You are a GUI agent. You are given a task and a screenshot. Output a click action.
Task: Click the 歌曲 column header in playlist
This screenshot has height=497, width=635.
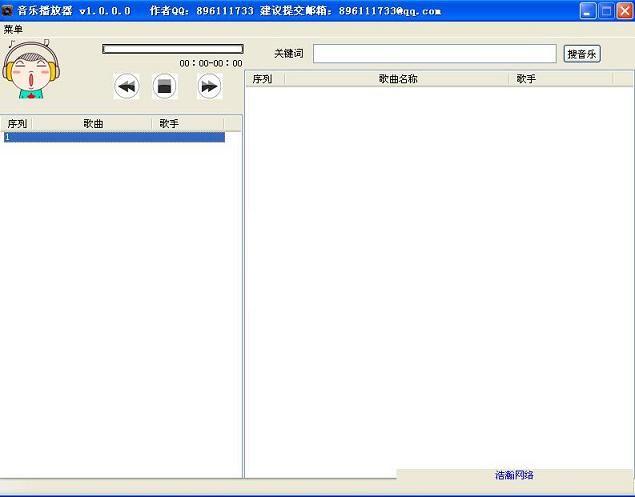coord(93,124)
